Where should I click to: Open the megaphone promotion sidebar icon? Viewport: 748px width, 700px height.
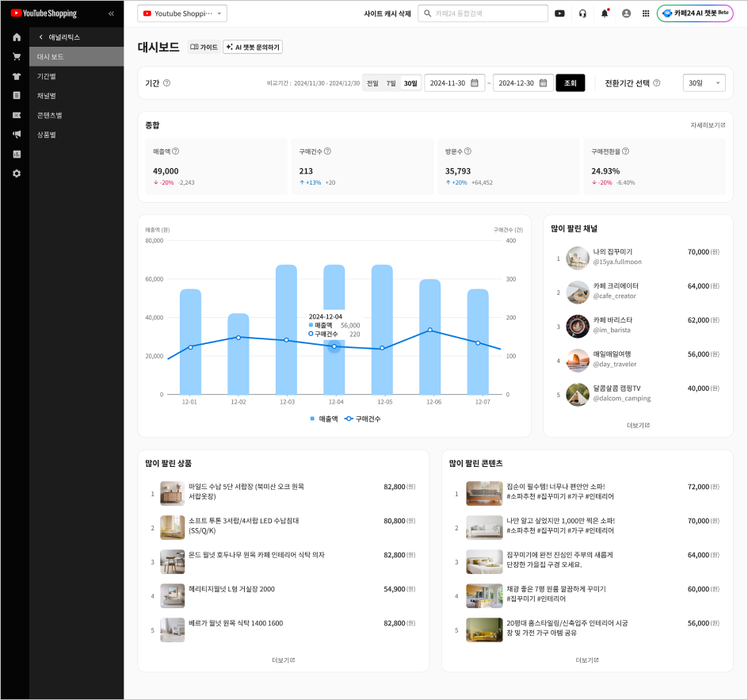[x=17, y=135]
